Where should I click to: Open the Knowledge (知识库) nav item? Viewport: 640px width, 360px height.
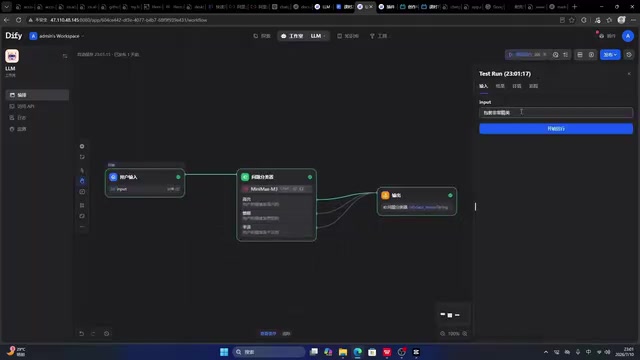pyautogui.click(x=348, y=36)
